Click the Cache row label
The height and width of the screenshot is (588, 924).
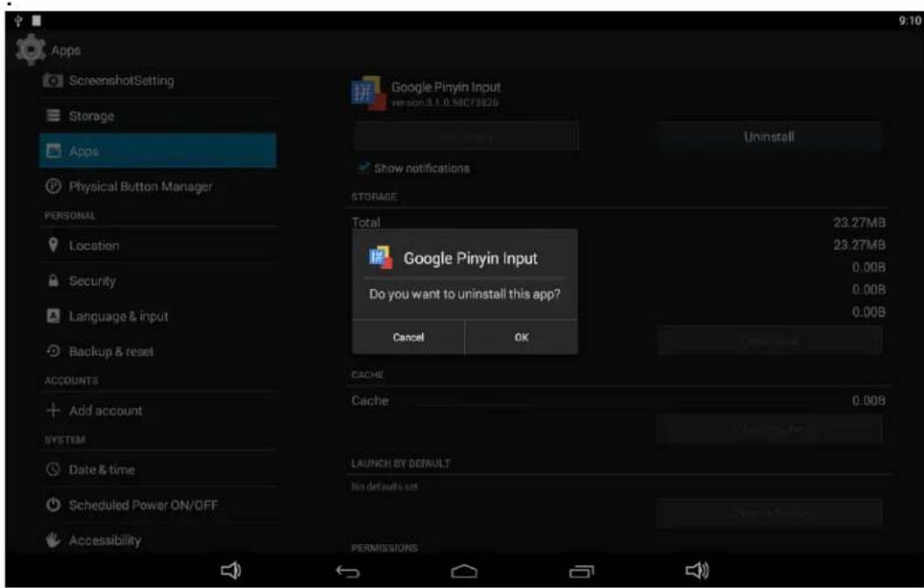(x=370, y=401)
